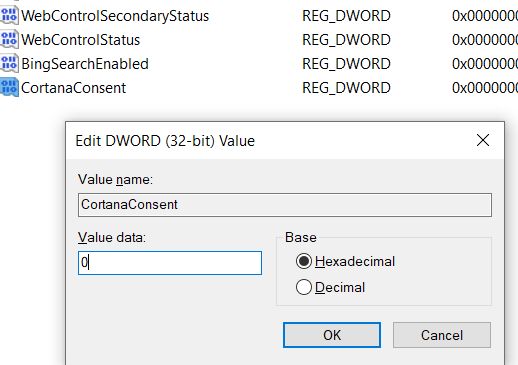Select the BingSearchEnabled entry name
This screenshot has width=518, height=365.
(x=85, y=64)
